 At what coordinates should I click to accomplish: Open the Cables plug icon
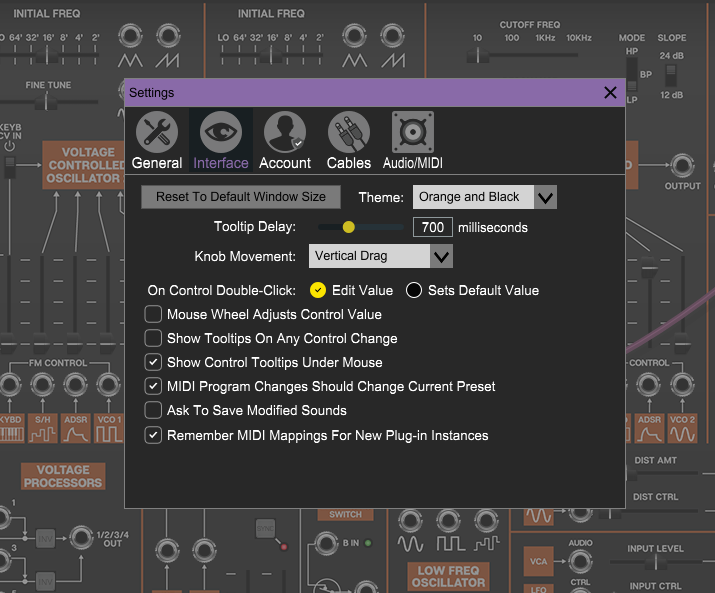coord(349,132)
